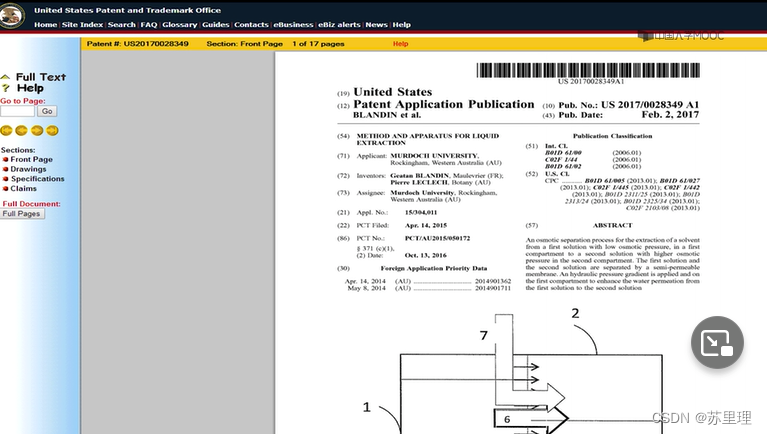Click the red bullet beside Claims
The width and height of the screenshot is (767, 434).
(5, 188)
